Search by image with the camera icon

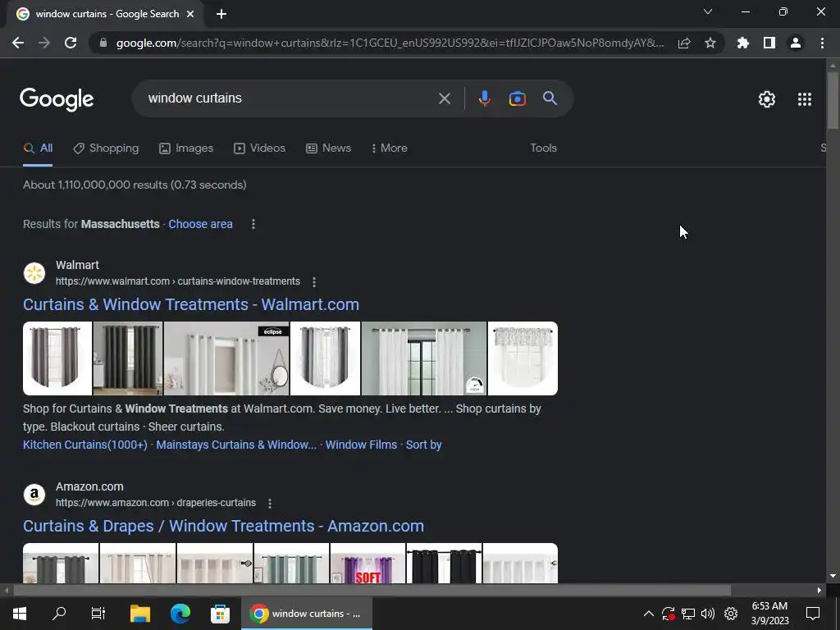(x=517, y=98)
